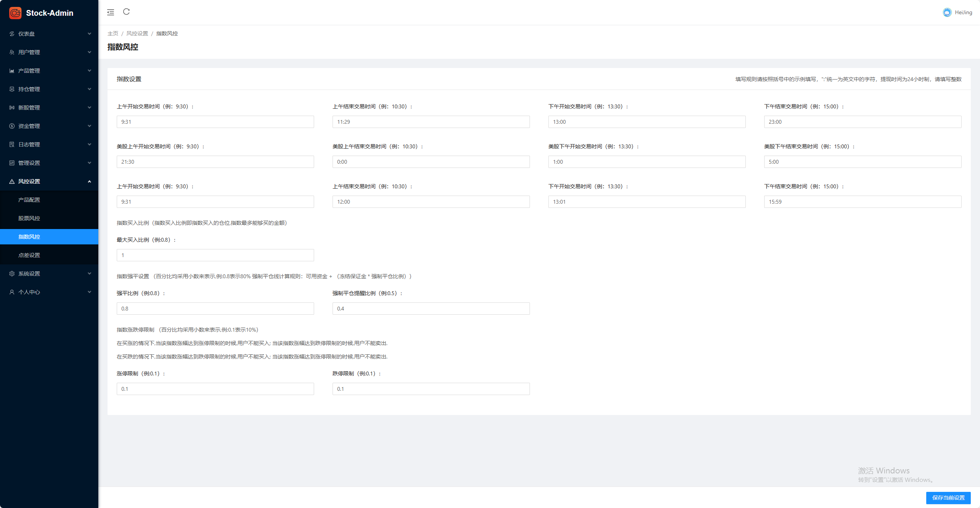Expand the 持仓管理 menu chevron
The width and height of the screenshot is (980, 508).
[x=89, y=89]
